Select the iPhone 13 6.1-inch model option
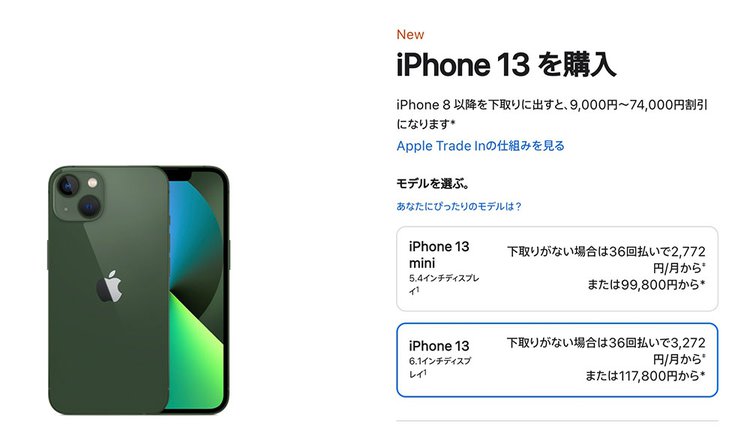 (x=557, y=360)
